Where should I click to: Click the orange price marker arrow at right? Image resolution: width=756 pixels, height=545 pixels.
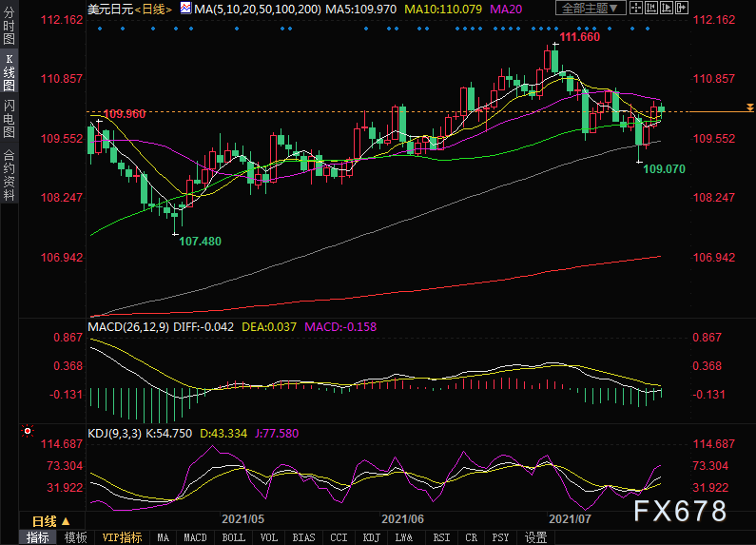[749, 107]
